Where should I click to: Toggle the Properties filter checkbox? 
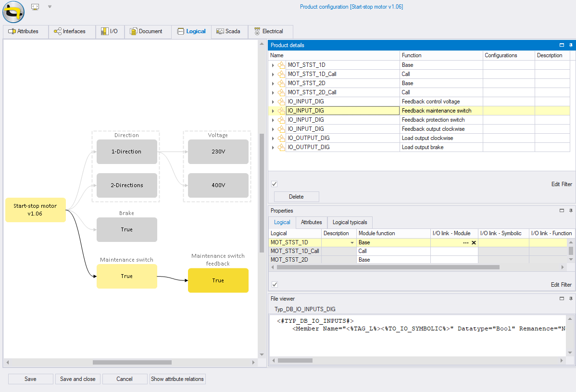pos(275,284)
